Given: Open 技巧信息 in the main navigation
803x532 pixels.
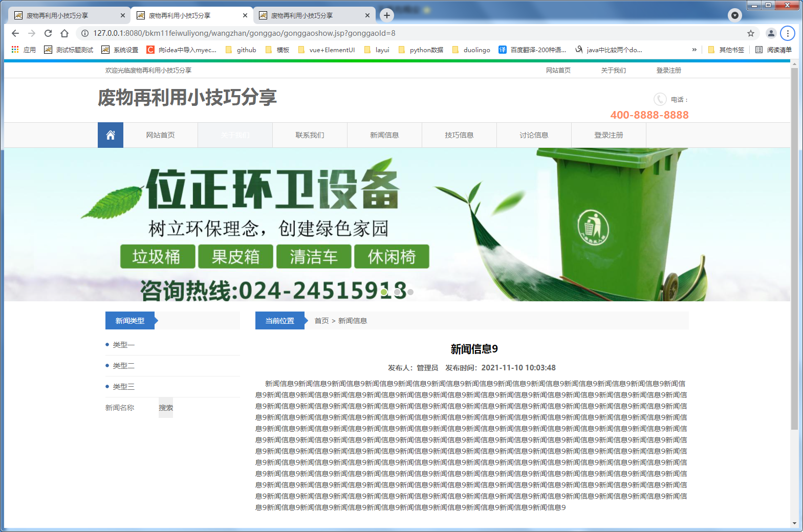Looking at the screenshot, I should pyautogui.click(x=460, y=135).
